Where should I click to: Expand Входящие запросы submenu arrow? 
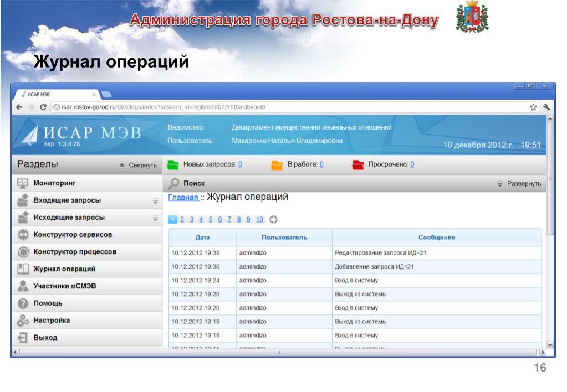click(x=155, y=201)
